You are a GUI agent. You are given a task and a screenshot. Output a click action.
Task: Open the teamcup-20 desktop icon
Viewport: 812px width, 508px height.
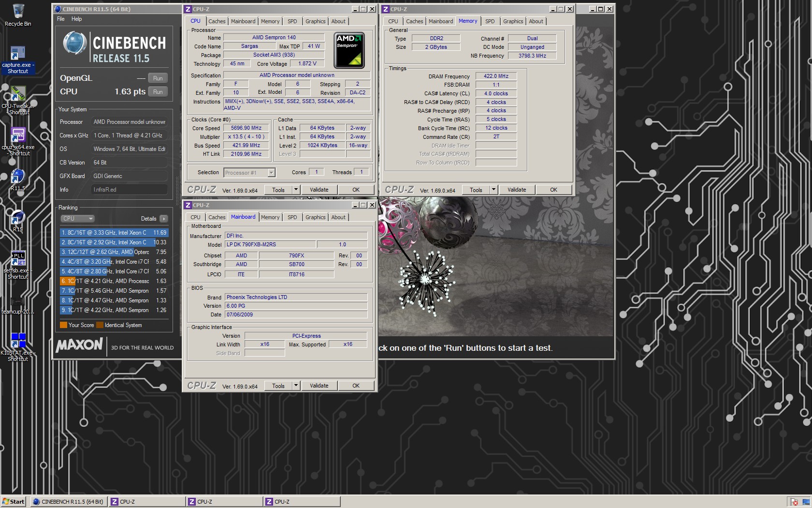pyautogui.click(x=18, y=304)
